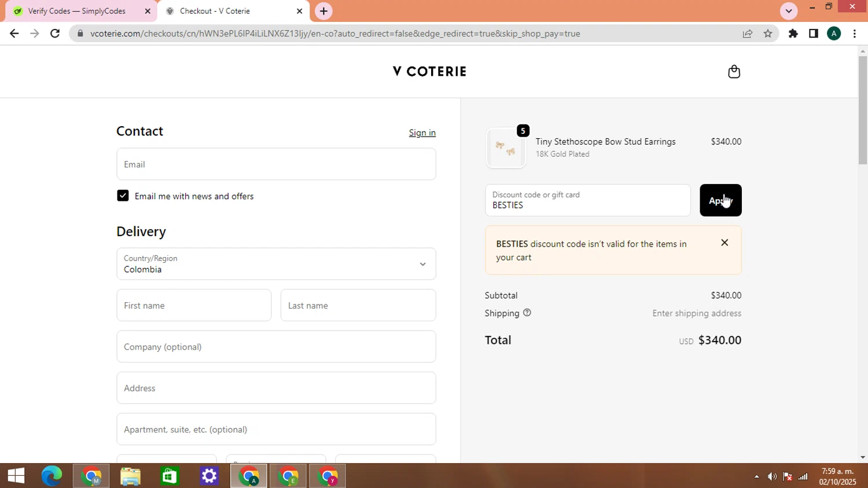868x488 pixels.
Task: Open Chrome window with M badge on taskbar
Action: click(x=91, y=476)
